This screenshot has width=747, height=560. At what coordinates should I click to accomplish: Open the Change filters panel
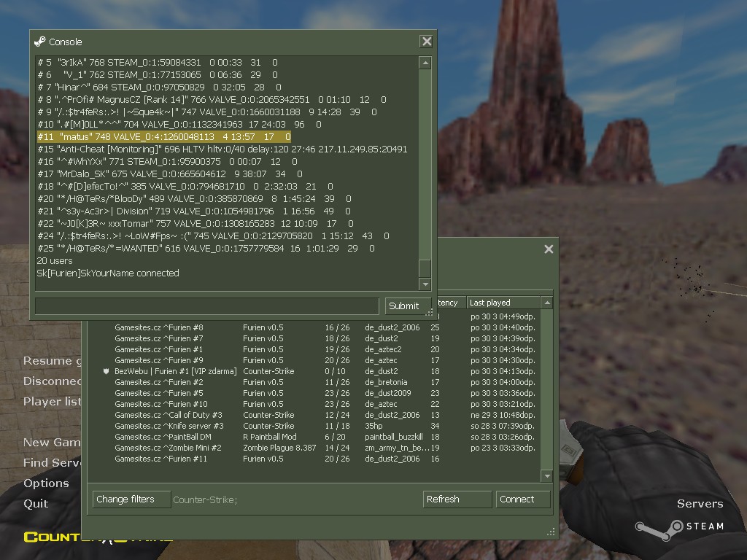coord(131,499)
